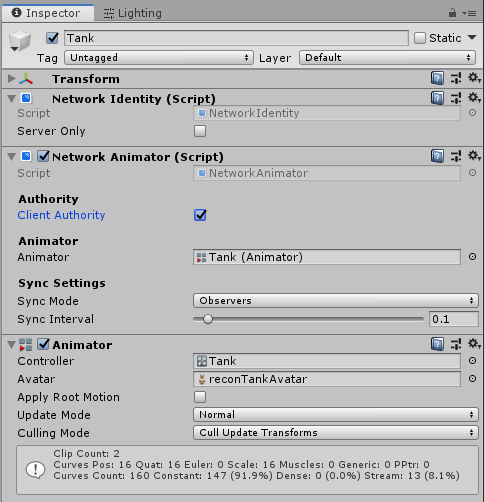Open help for Animator component
The height and width of the screenshot is (502, 484).
click(437, 344)
